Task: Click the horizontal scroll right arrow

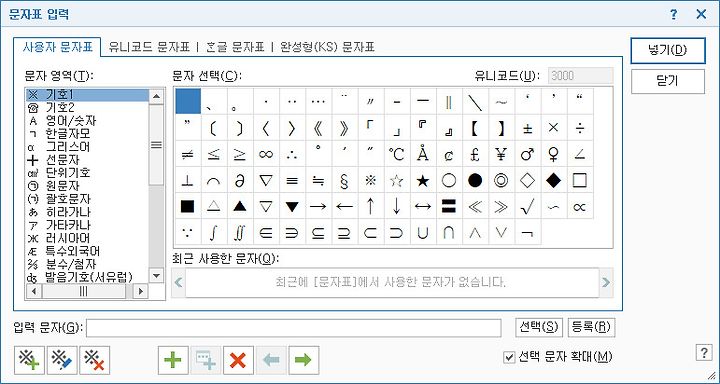Action: [141, 291]
